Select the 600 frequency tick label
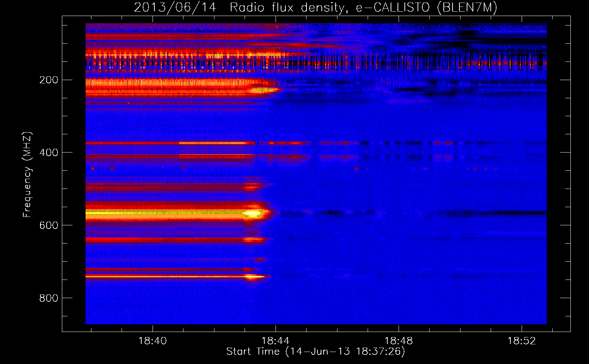The width and height of the screenshot is (589, 364). point(49,225)
